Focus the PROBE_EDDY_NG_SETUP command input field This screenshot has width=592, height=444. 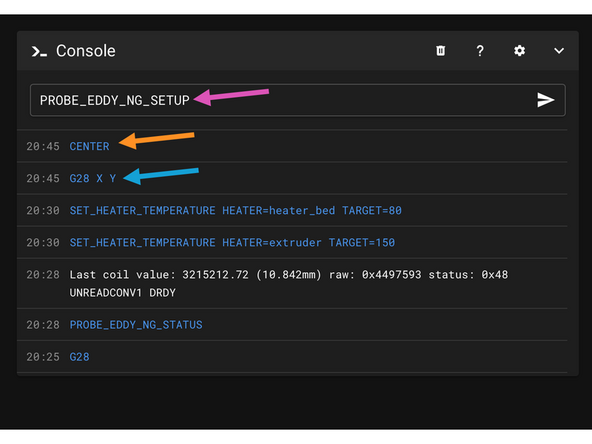point(298,100)
